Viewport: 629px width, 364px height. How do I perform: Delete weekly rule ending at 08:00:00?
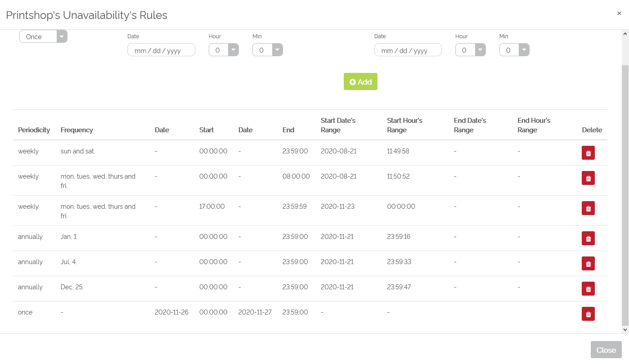click(588, 178)
